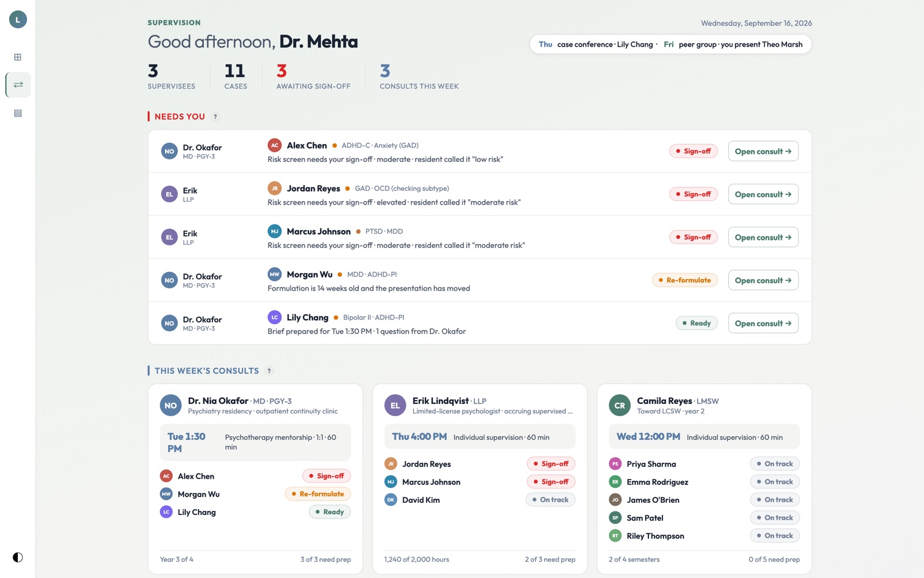Screen dimensions: 924x578
Task: Click Alex Chen's AC avatar in Needs You list
Action: [x=275, y=145]
